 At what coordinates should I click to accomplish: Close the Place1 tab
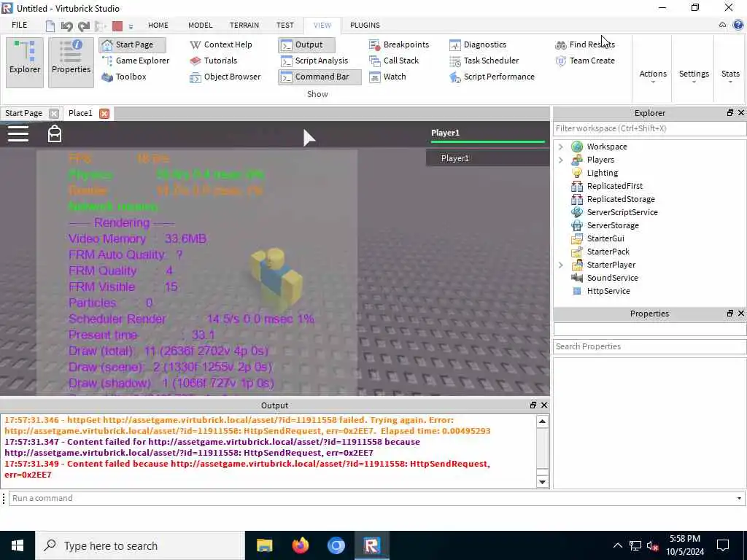click(104, 113)
